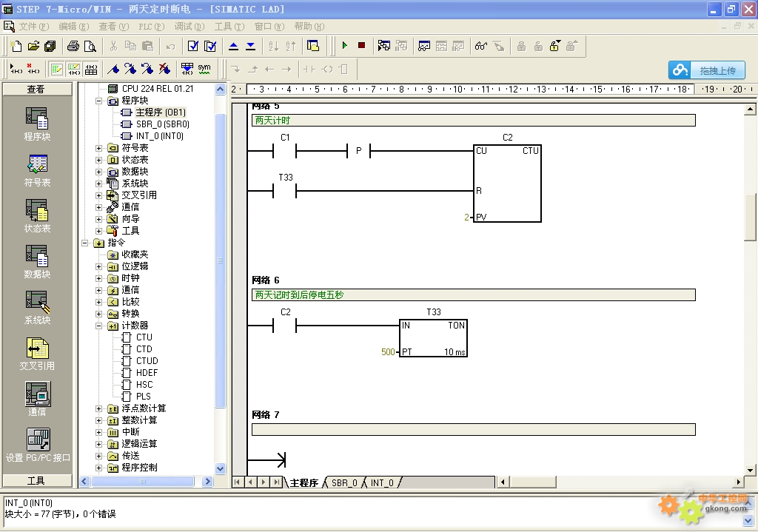Expand the 符号表 tree node
This screenshot has height=532, width=758.
pos(99,148)
